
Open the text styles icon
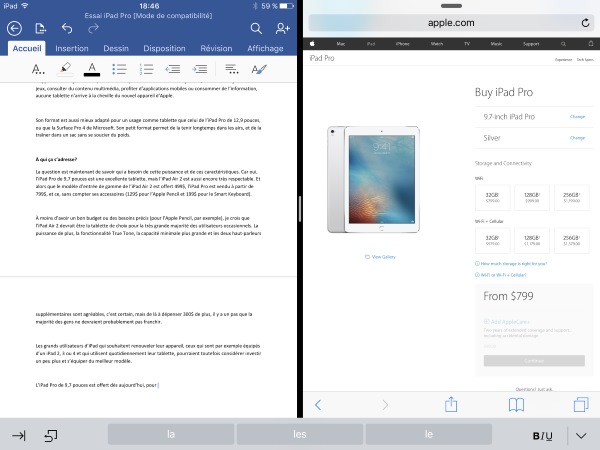point(259,69)
